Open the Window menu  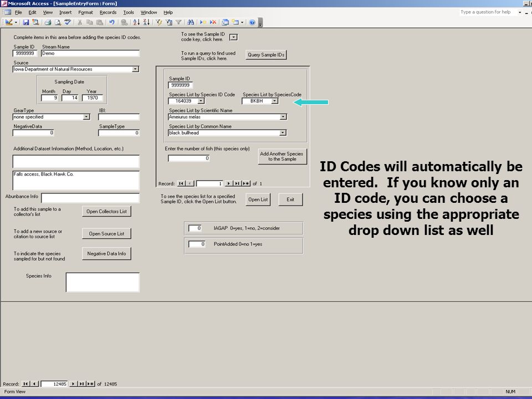coord(149,12)
